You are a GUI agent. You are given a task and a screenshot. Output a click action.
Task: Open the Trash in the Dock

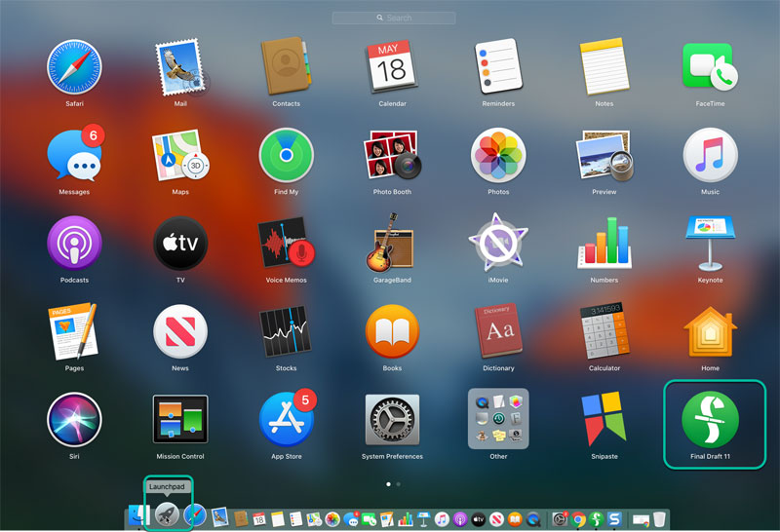pos(659,519)
